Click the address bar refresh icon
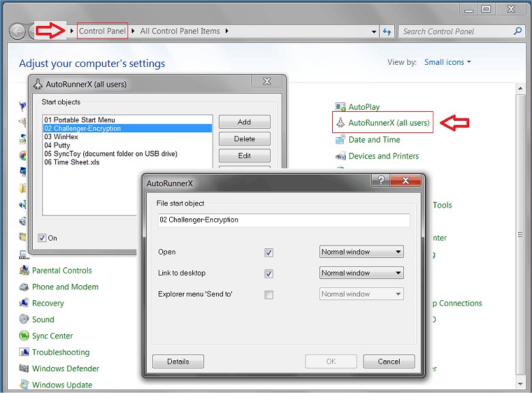The height and width of the screenshot is (393, 532). 387,31
